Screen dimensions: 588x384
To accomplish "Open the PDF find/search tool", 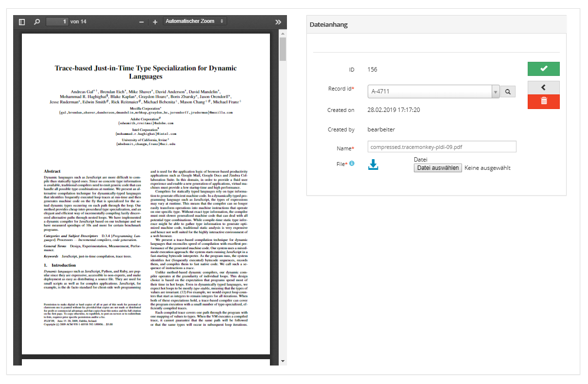I will (36, 22).
